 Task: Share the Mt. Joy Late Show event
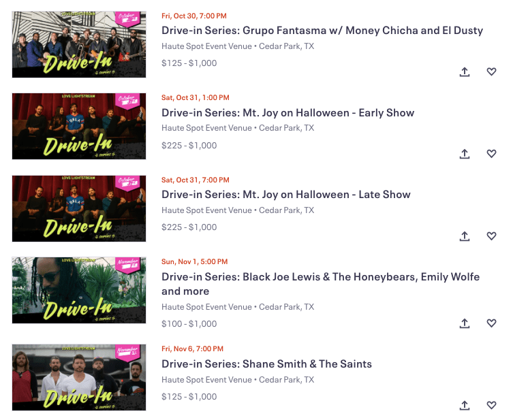pyautogui.click(x=465, y=236)
